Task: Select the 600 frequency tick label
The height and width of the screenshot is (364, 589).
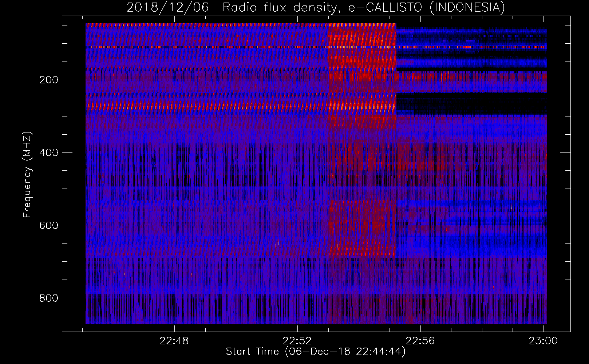Action: pos(49,226)
